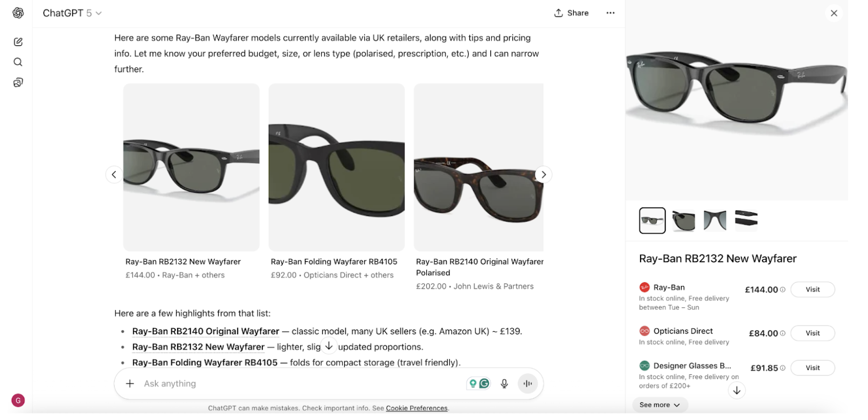Click the Share button
The image size is (868, 420).
[571, 13]
